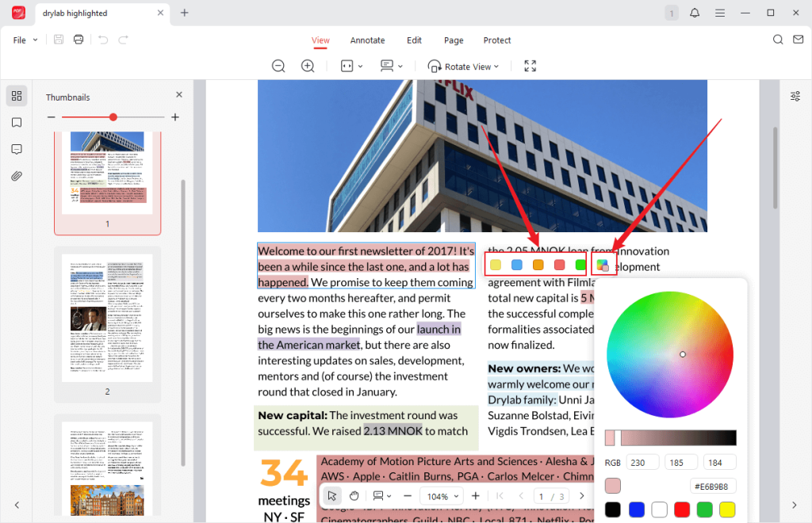The height and width of the screenshot is (523, 812).
Task: Pick the green highlight color swatch
Action: 580,265
